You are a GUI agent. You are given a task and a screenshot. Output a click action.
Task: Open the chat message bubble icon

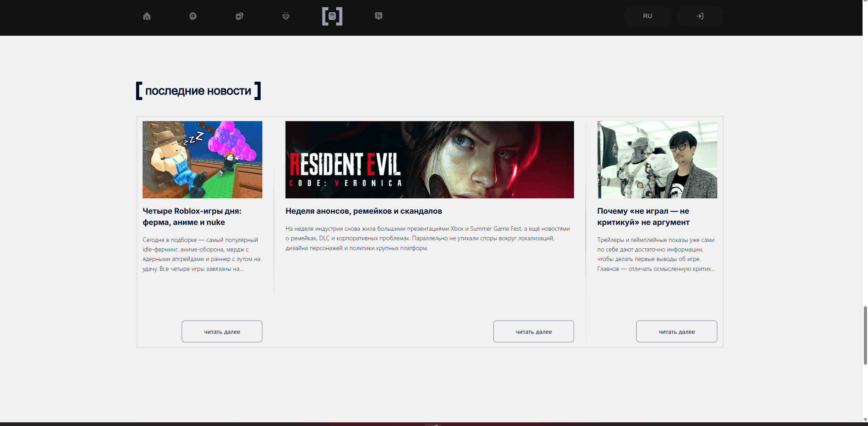[378, 16]
